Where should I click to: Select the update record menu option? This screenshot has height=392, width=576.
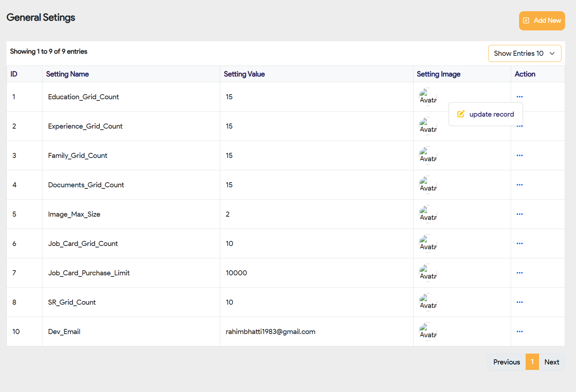tap(486, 114)
